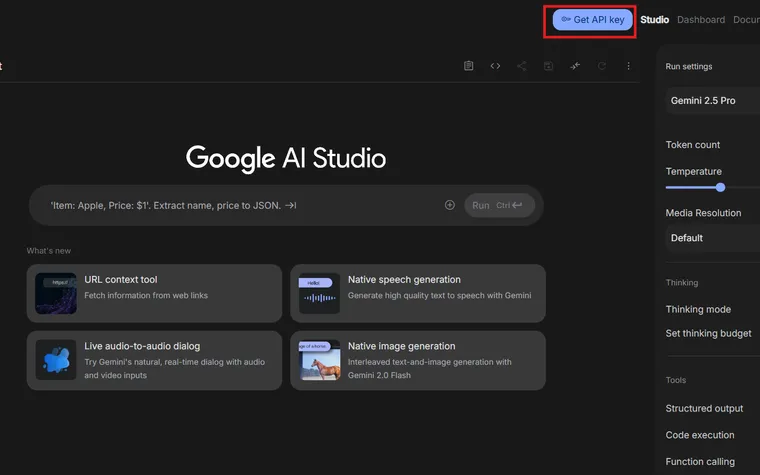This screenshot has height=475, width=760.
Task: Click the circular reset arrow icon
Action: click(x=602, y=66)
